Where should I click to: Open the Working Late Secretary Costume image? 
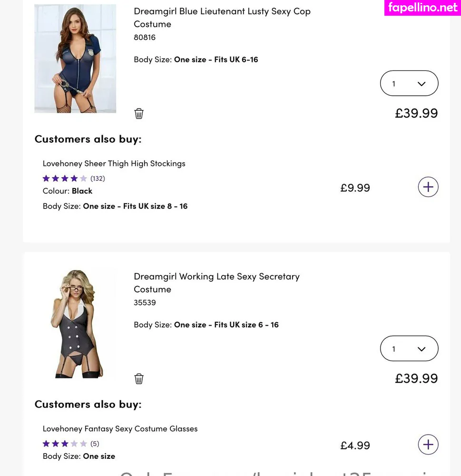(75, 324)
